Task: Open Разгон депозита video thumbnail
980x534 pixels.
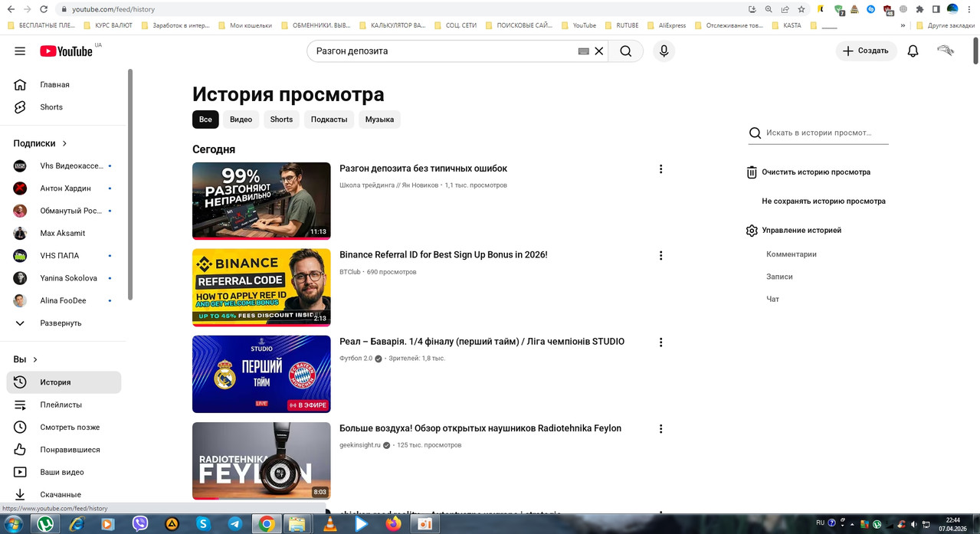Action: click(x=261, y=201)
